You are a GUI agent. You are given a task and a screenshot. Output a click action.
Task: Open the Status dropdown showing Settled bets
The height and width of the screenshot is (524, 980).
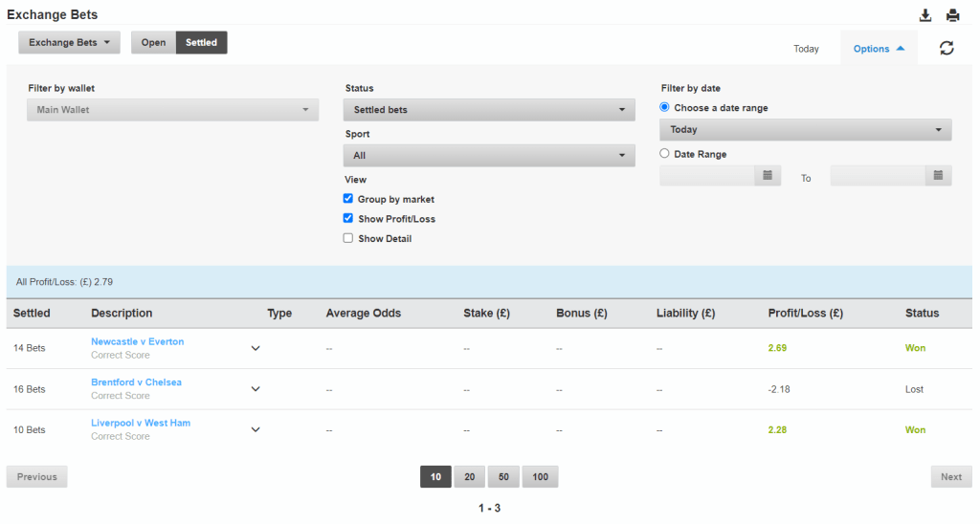(x=489, y=110)
